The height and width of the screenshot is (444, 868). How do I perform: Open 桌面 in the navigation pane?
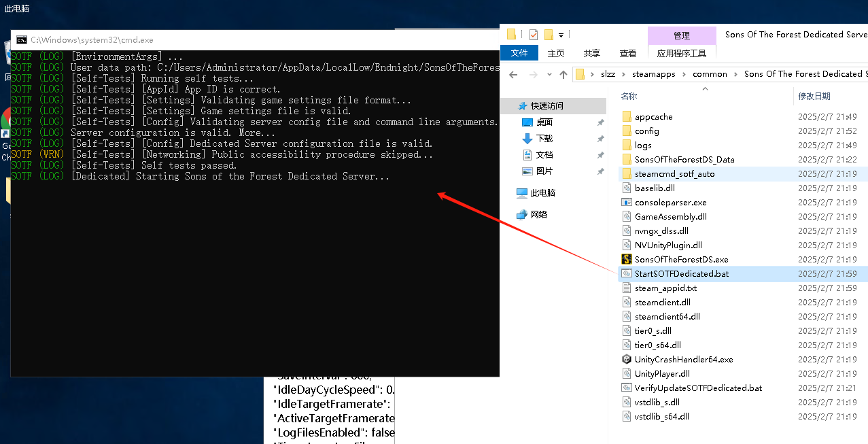[544, 122]
